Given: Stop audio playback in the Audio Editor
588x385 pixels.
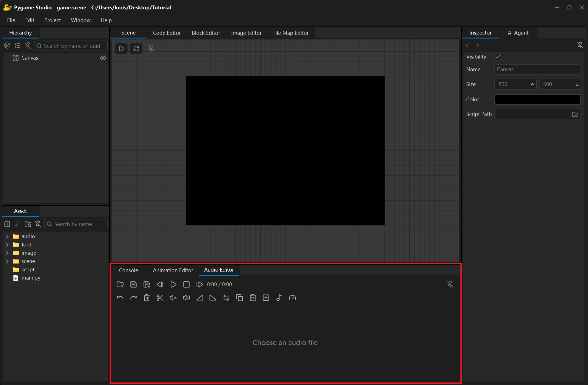Looking at the screenshot, I should coord(186,285).
